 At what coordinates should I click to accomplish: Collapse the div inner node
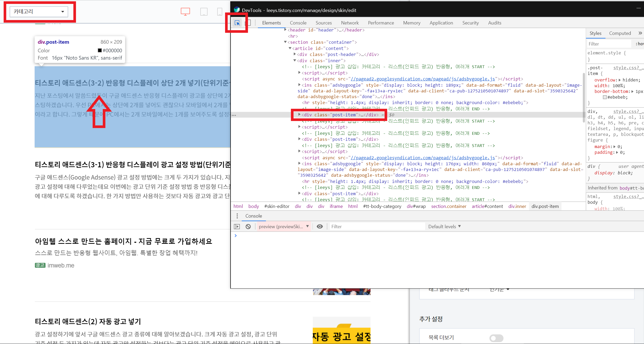(x=295, y=60)
